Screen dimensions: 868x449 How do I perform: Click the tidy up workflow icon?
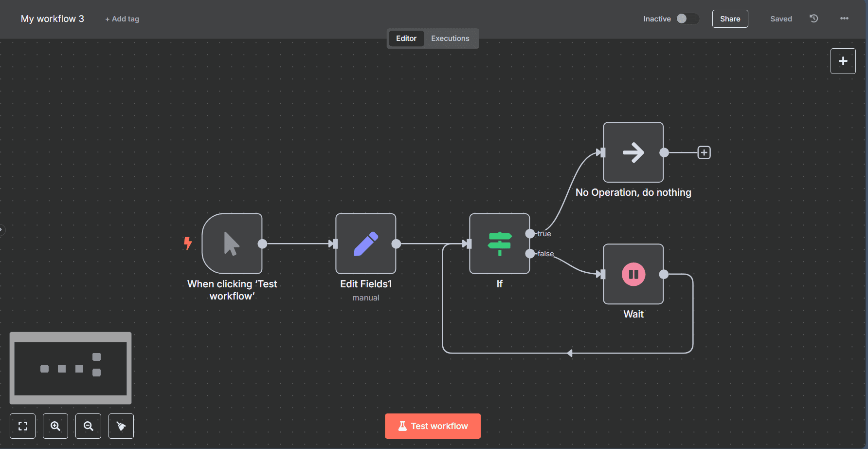121,426
